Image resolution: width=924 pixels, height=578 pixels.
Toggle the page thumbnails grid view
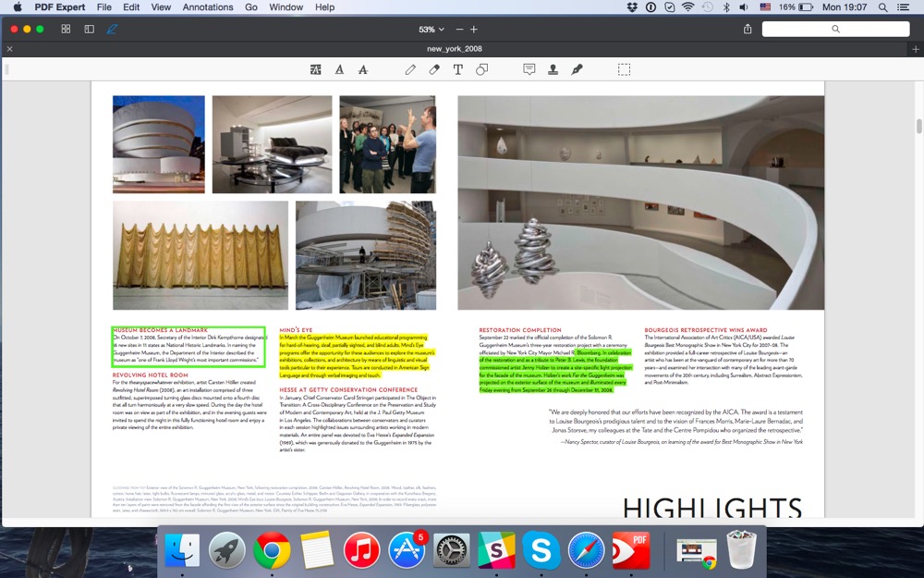66,29
